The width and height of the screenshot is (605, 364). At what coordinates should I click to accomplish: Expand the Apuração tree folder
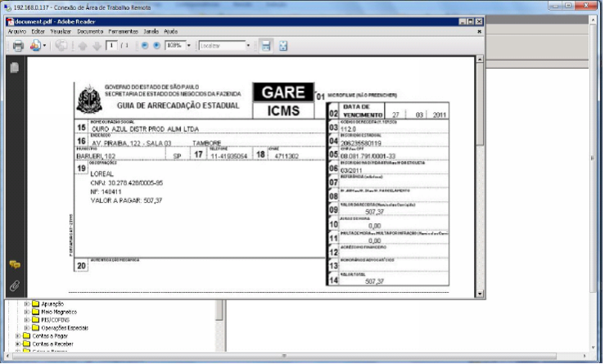coord(27,303)
